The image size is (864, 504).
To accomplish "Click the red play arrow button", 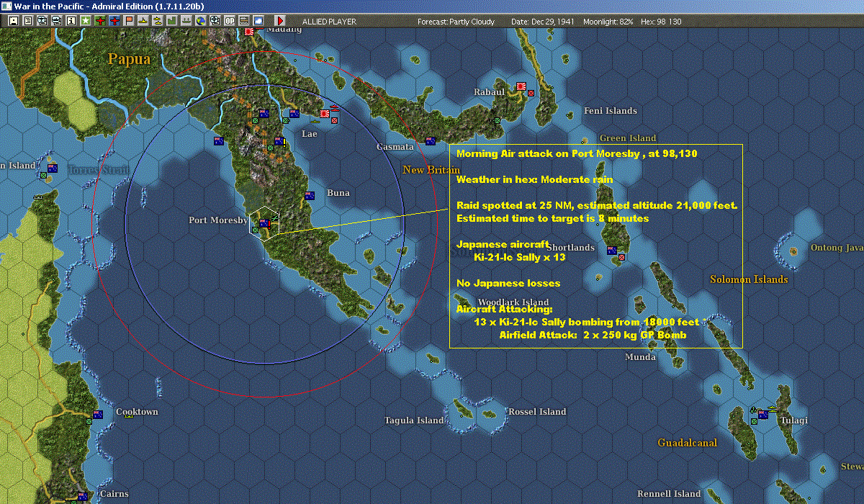I will 280,21.
